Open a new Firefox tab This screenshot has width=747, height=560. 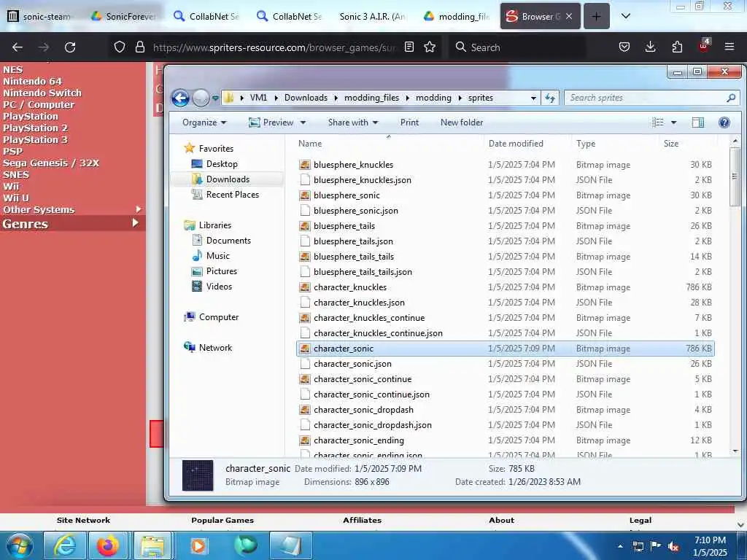point(597,16)
